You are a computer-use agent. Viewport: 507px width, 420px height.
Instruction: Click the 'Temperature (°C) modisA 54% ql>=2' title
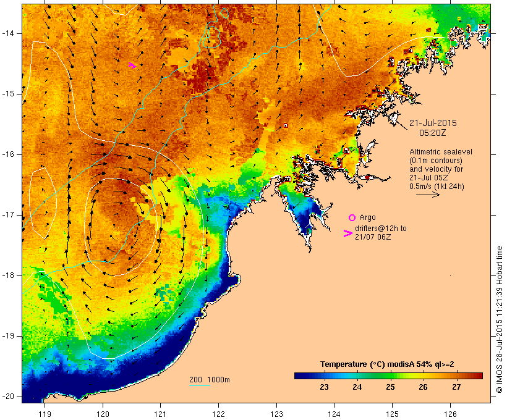387,364
